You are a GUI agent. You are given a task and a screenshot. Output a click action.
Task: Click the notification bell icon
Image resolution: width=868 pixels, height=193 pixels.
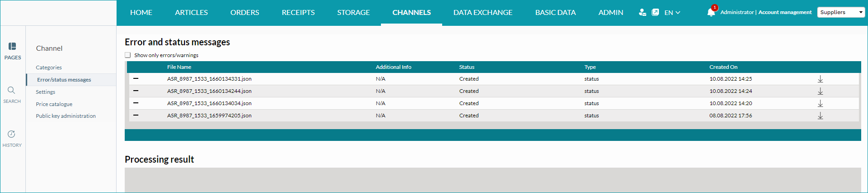coord(711,12)
